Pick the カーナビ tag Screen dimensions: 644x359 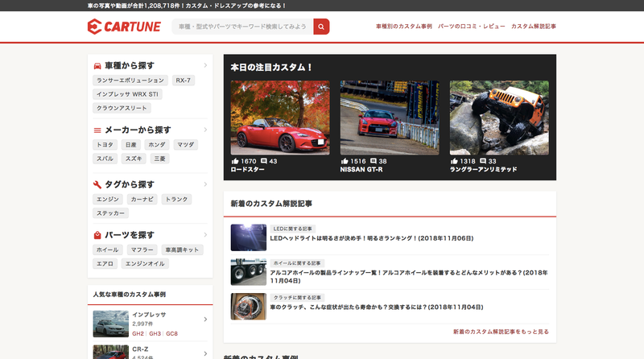coord(142,199)
